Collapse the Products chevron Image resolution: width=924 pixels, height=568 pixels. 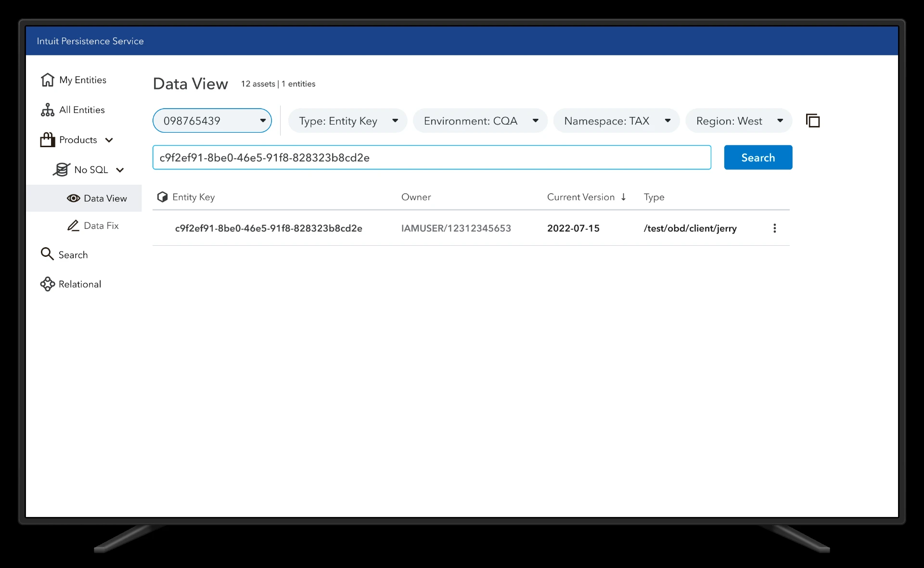109,140
